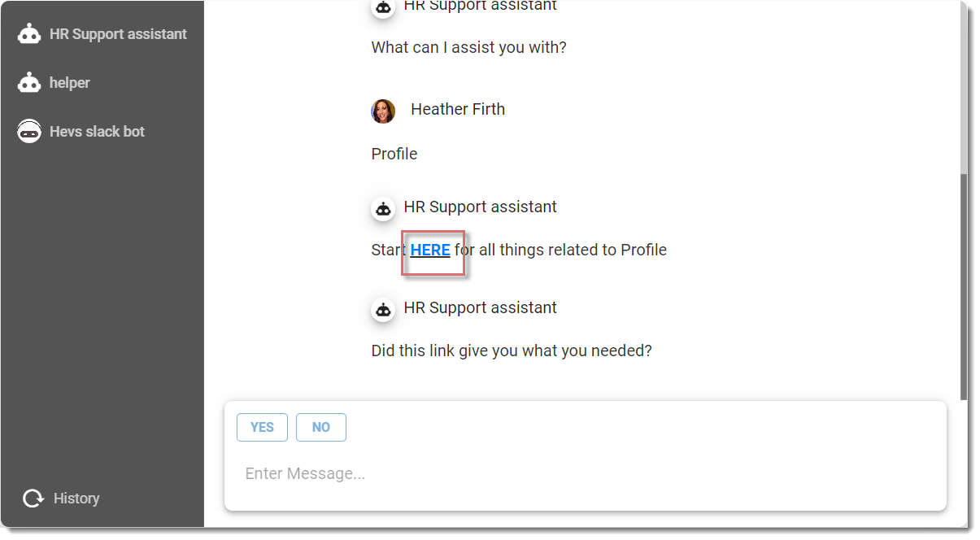
Task: Click inside the Enter Message text field
Action: pos(488,473)
